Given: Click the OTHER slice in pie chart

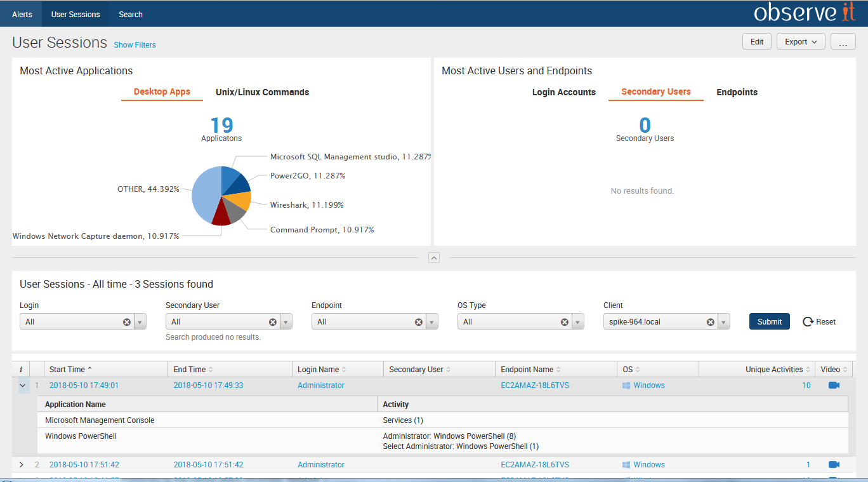Looking at the screenshot, I should pyautogui.click(x=204, y=194).
